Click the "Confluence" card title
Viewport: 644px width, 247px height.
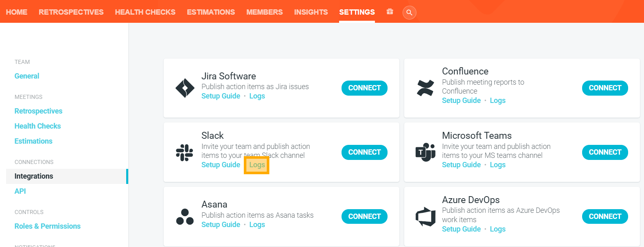(x=465, y=71)
